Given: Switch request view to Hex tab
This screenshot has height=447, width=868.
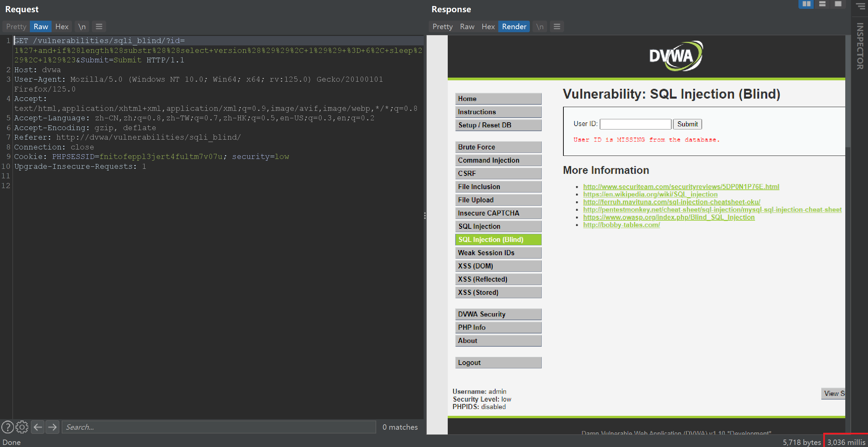Looking at the screenshot, I should (62, 26).
